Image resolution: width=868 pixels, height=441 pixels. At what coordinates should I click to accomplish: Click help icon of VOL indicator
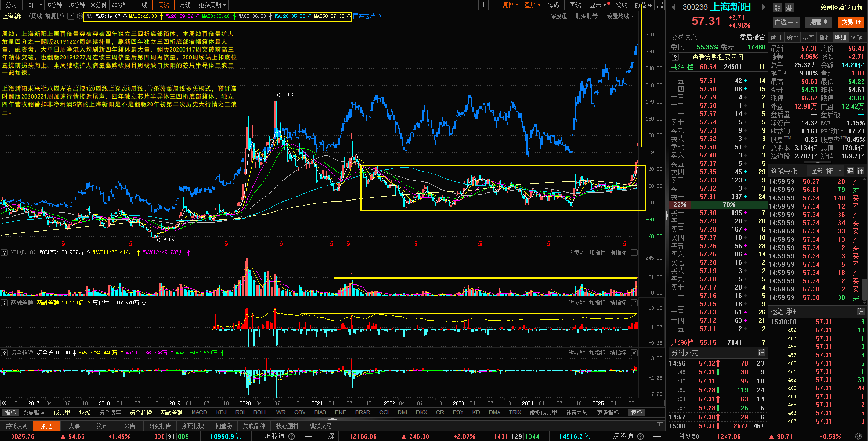pos(4,252)
